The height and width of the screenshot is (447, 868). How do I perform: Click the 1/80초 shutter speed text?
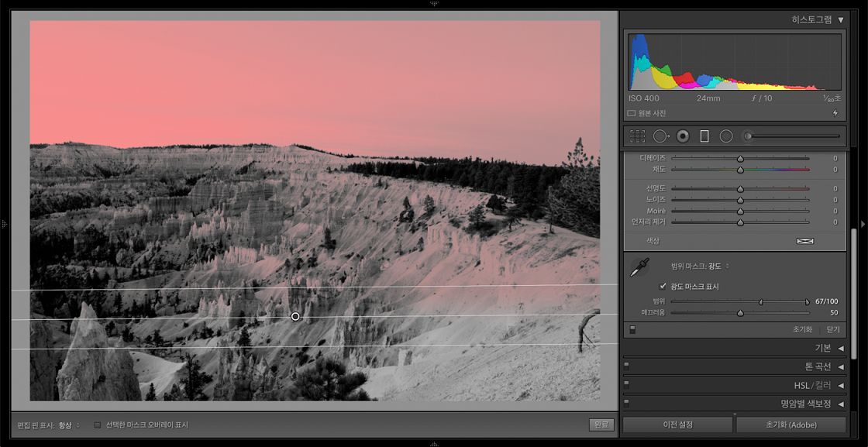pyautogui.click(x=832, y=98)
